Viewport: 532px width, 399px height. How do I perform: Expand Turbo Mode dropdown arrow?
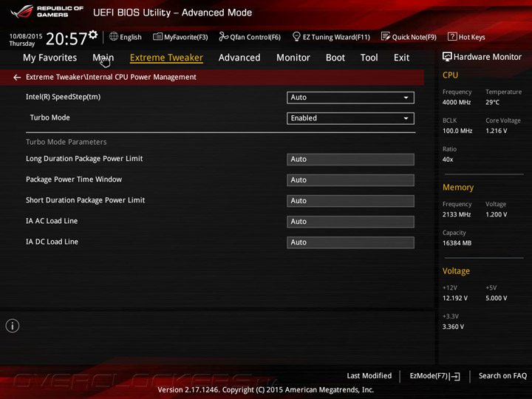(406, 118)
